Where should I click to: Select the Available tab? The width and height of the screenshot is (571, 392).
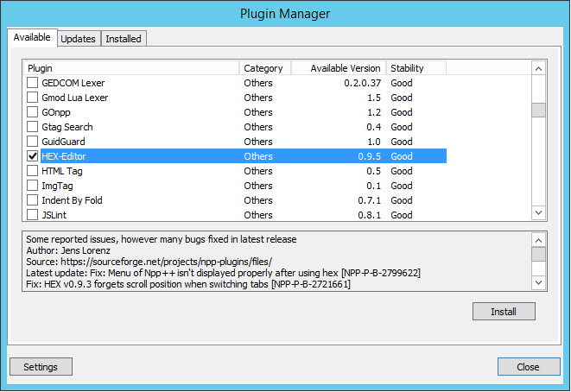click(32, 37)
